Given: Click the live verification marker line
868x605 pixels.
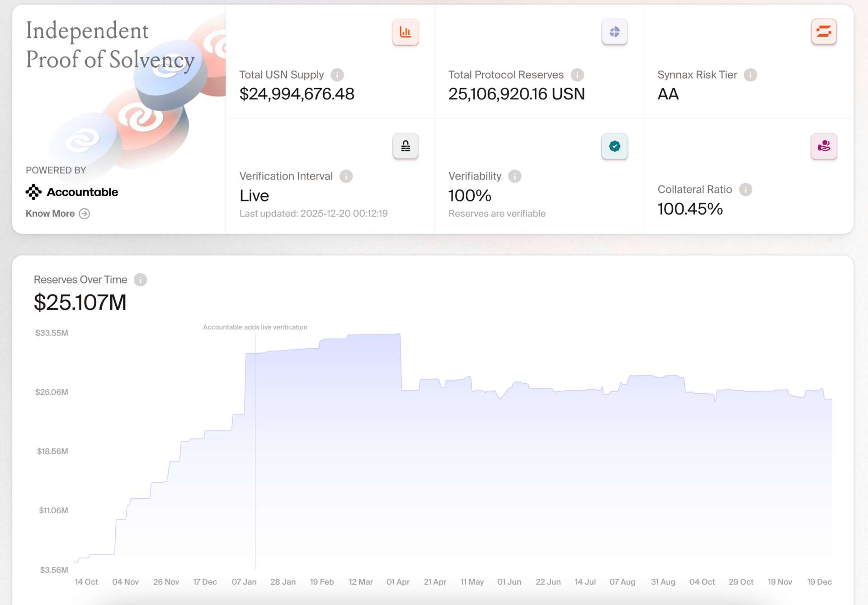Looking at the screenshot, I should coord(255,452).
